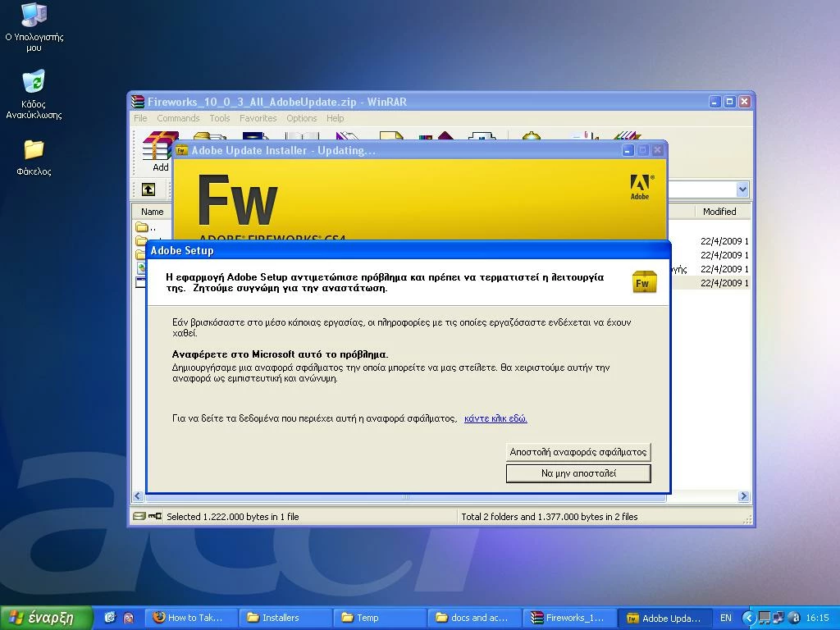Click the drive icon in WinRAR status bar
The width and height of the screenshot is (840, 630).
click(x=139, y=517)
